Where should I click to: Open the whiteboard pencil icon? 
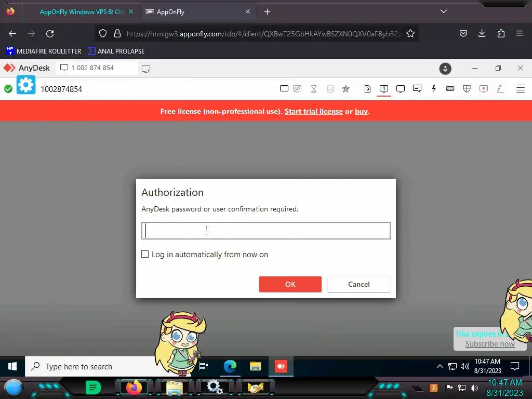coord(500,89)
